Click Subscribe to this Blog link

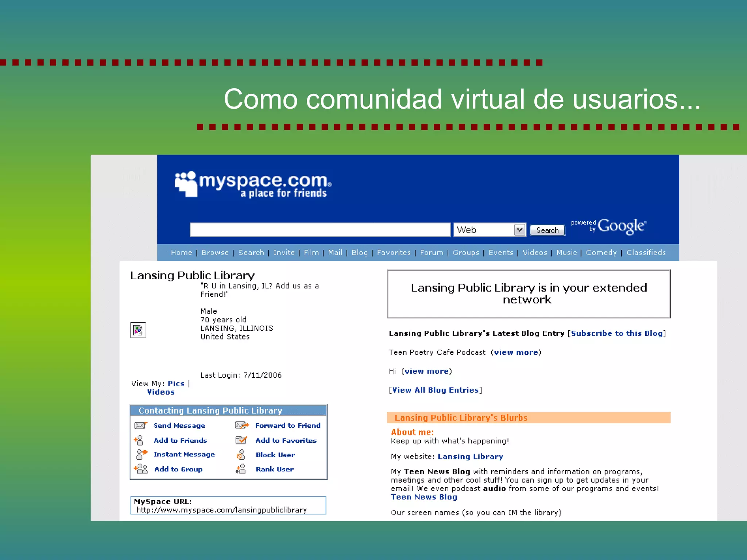click(x=617, y=333)
